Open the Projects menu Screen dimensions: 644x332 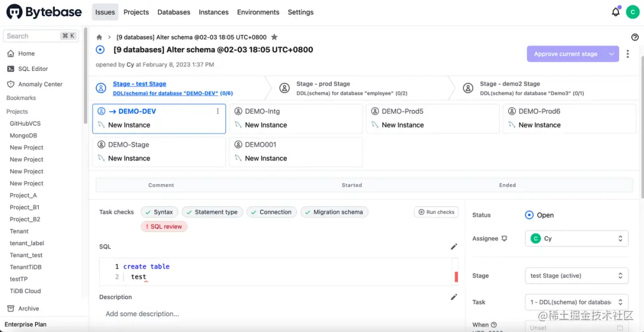[136, 13]
